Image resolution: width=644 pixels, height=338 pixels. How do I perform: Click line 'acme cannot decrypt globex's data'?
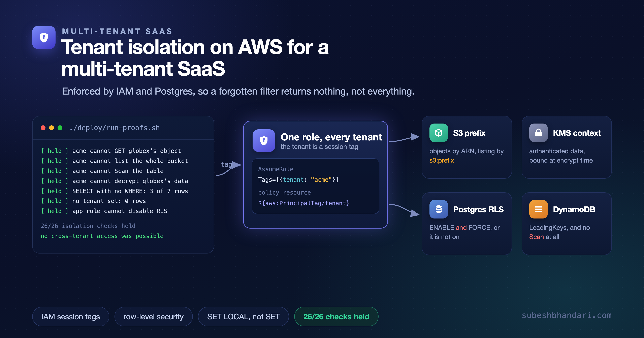[x=130, y=181]
